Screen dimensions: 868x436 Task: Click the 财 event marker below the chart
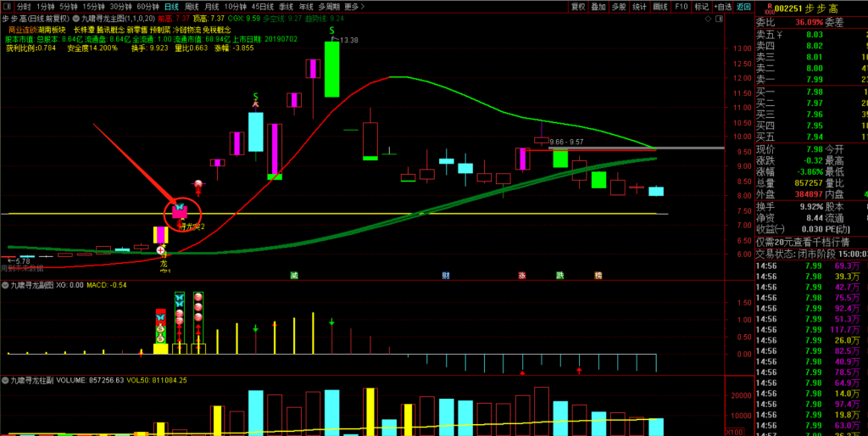pyautogui.click(x=445, y=276)
